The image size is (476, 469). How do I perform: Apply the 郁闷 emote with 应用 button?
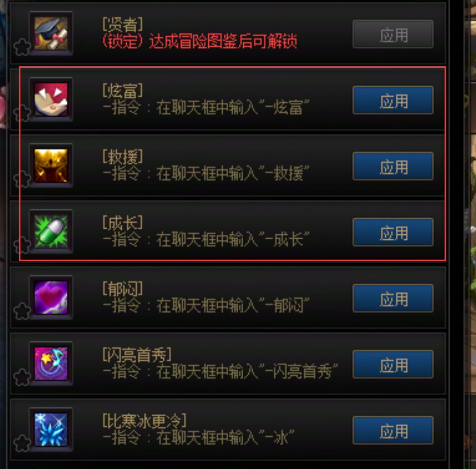393,298
